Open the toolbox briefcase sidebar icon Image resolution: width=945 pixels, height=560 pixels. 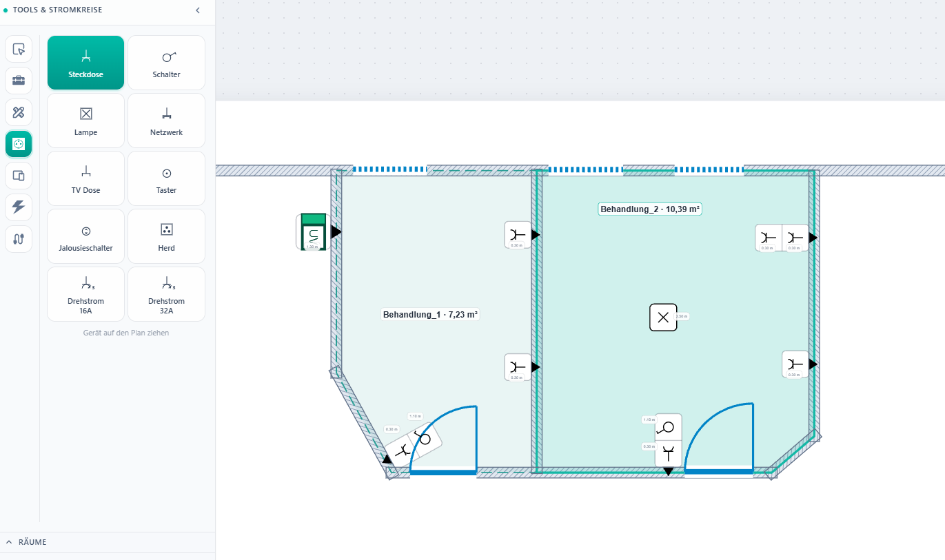(x=19, y=81)
